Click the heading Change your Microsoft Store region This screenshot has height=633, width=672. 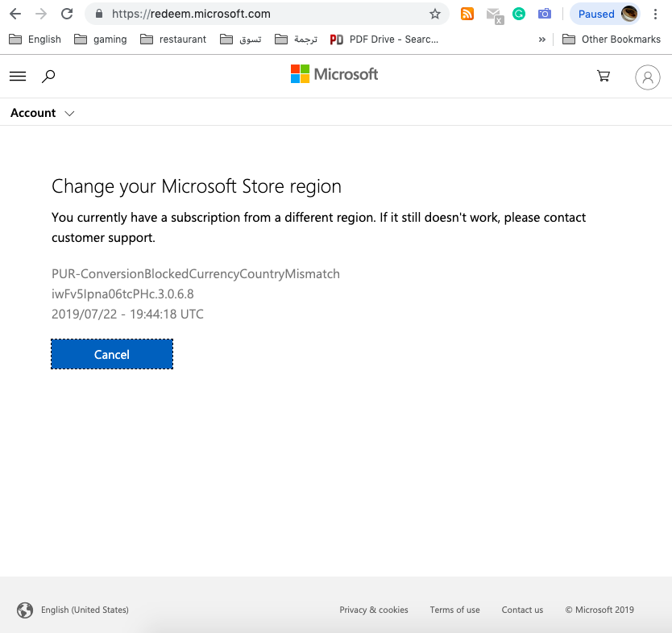[x=197, y=186]
